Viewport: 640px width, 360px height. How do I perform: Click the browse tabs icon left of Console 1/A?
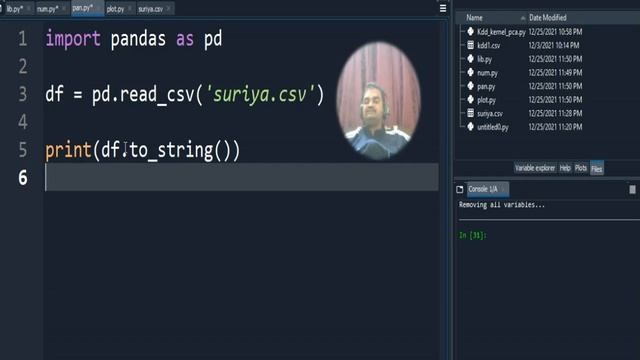pos(460,189)
